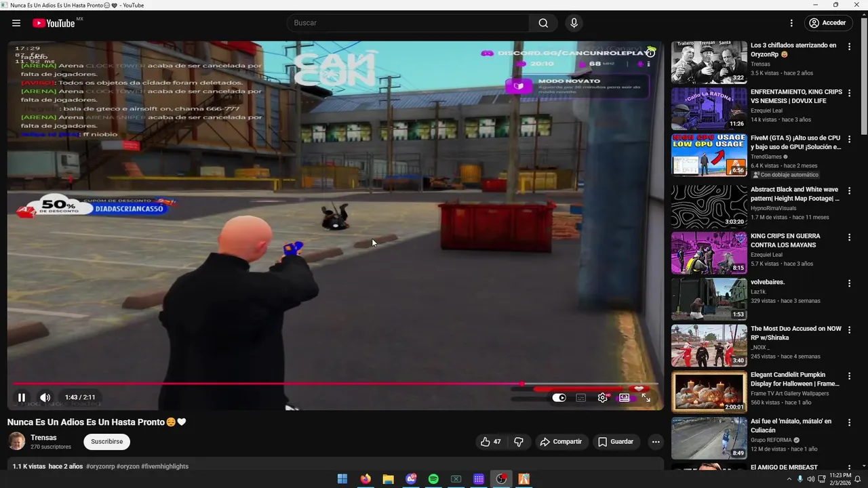Open the YouTube guide hamburger menu
This screenshot has width=868, height=488.
click(x=16, y=23)
